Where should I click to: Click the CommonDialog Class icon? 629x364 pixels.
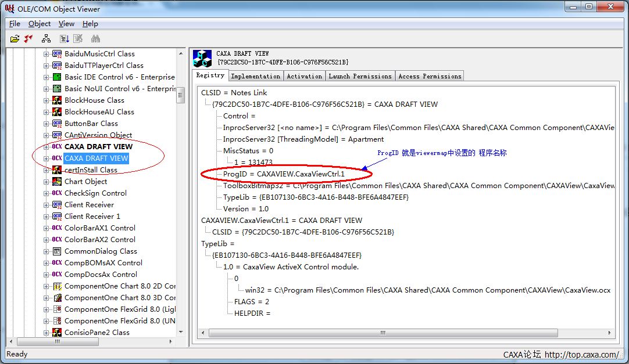57,251
